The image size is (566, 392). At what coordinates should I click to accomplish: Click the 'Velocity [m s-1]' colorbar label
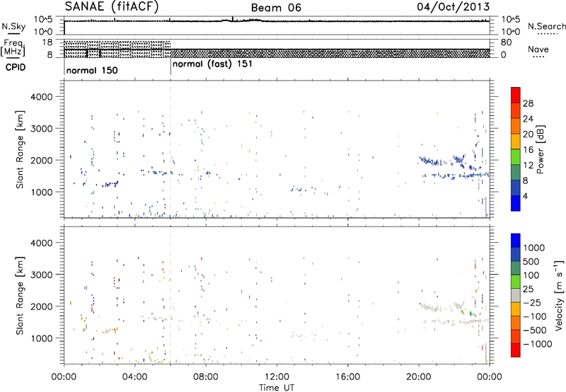[x=559, y=294]
